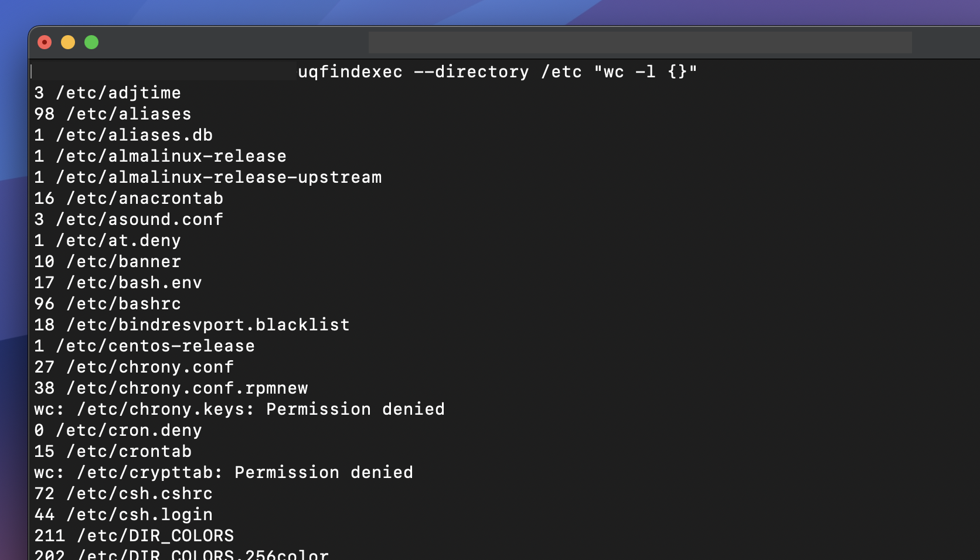
Task: Click the /etc/chrony.conf.rpmnew line
Action: 171,388
